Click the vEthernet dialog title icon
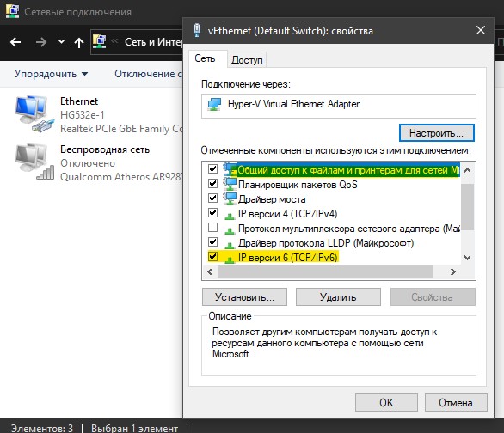This screenshot has height=433, width=504. coord(197,30)
